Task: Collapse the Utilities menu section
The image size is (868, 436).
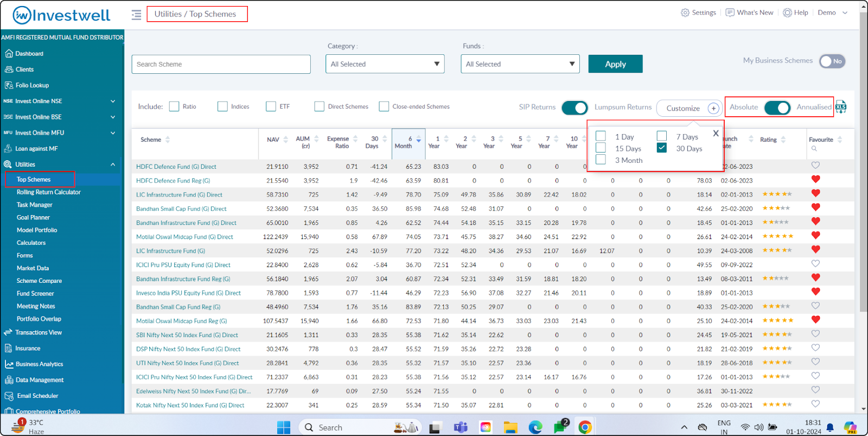Action: tap(113, 165)
